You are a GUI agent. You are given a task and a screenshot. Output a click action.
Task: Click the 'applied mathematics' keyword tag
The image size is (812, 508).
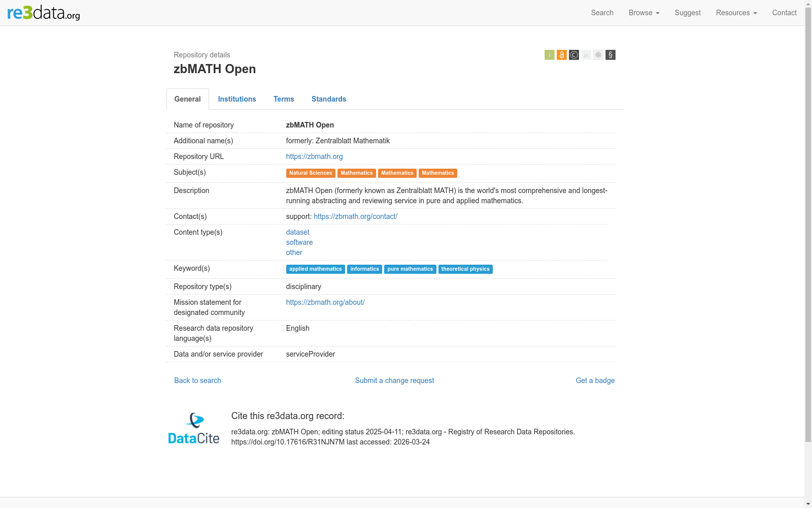(316, 269)
